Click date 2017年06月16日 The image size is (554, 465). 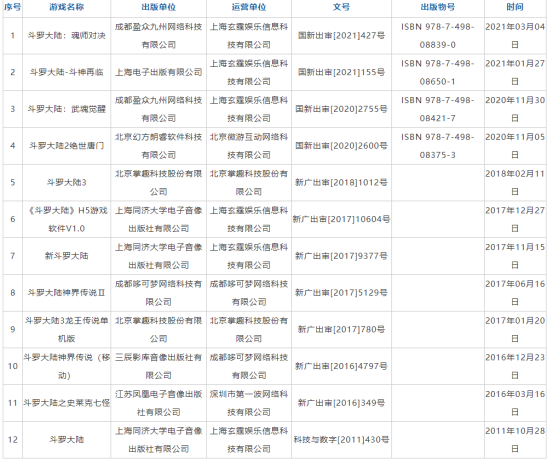515,293
